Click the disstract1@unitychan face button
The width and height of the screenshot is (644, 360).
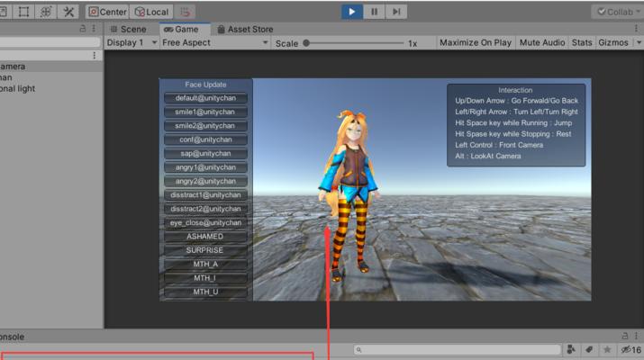pyautogui.click(x=205, y=195)
